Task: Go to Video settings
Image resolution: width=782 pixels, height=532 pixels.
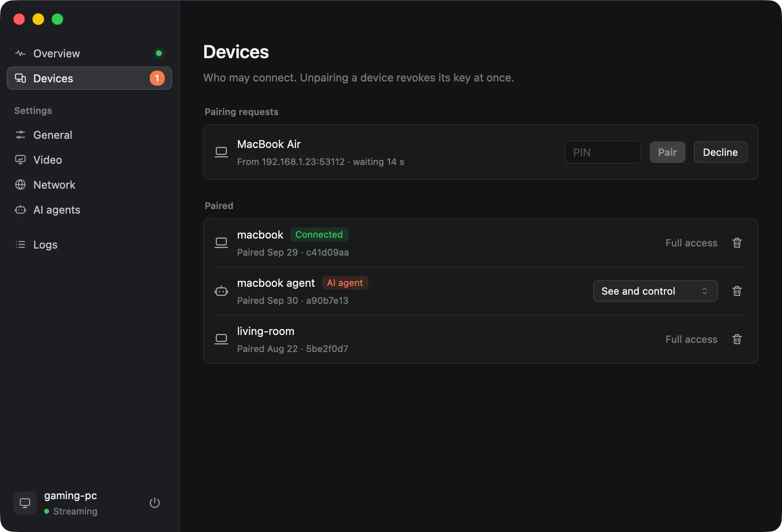Action: 89,160
